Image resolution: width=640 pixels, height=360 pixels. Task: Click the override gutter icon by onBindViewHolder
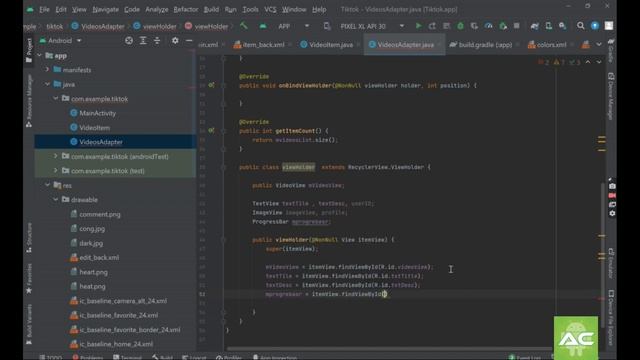point(211,85)
